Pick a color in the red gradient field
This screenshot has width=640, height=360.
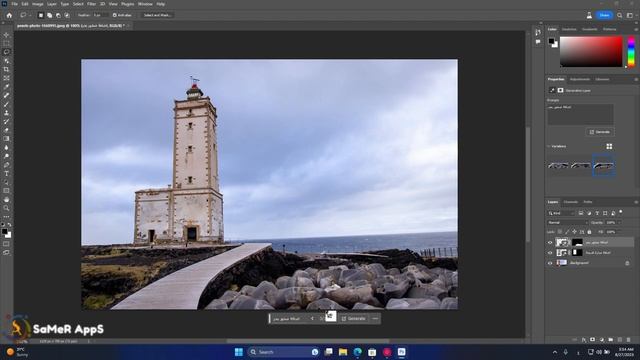[x=591, y=52]
